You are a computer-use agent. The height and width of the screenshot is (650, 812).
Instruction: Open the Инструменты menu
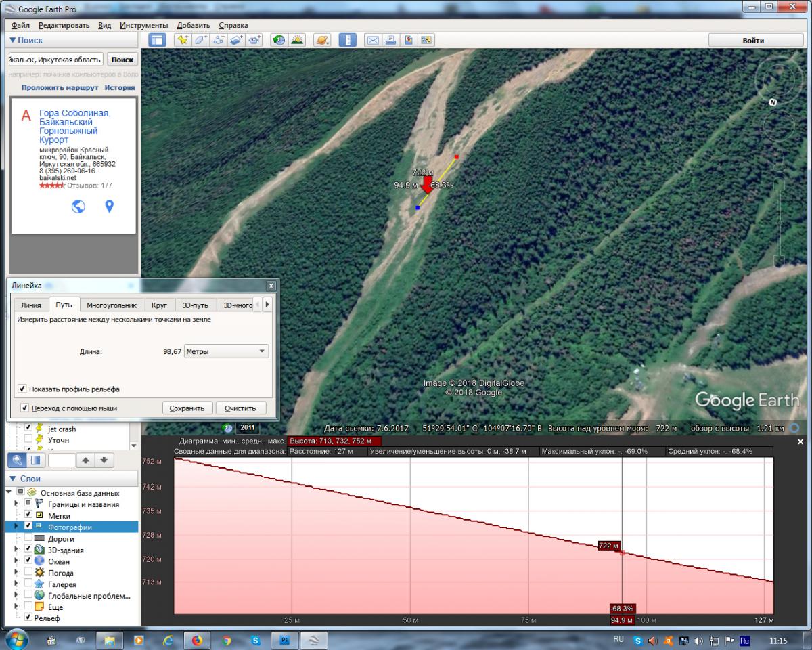[144, 25]
